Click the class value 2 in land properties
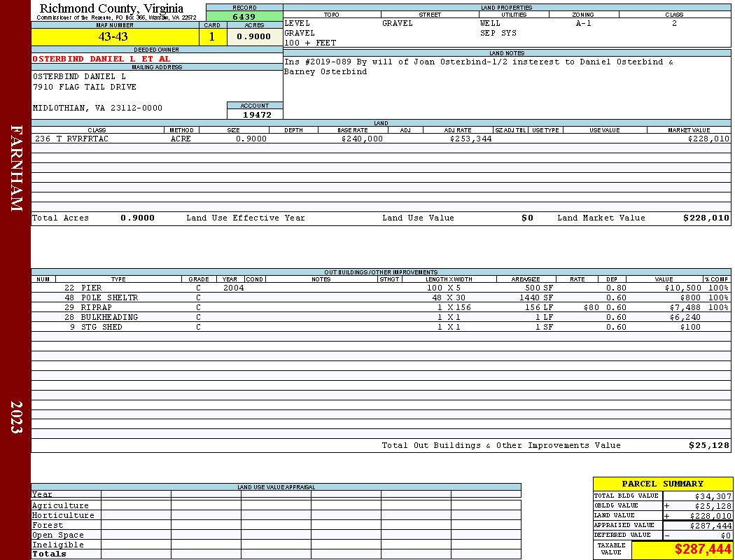 click(674, 23)
